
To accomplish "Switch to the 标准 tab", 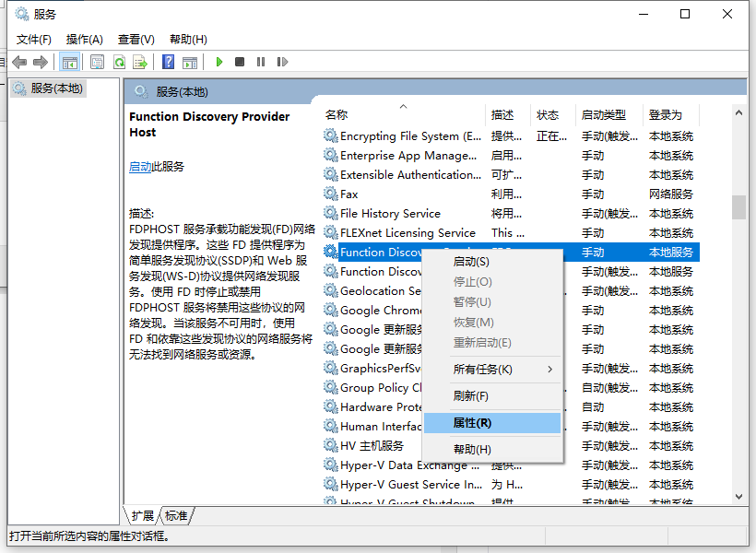I will (x=176, y=515).
